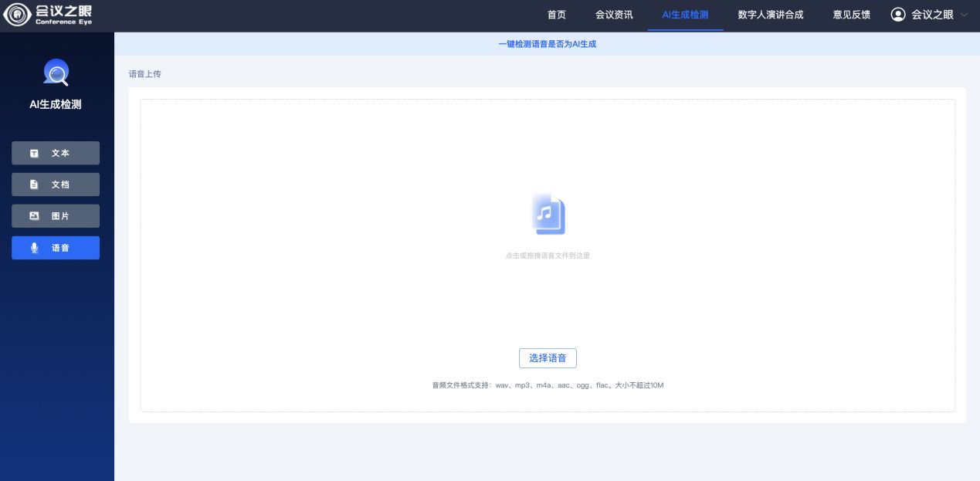Select the 文档 detection button

point(56,185)
